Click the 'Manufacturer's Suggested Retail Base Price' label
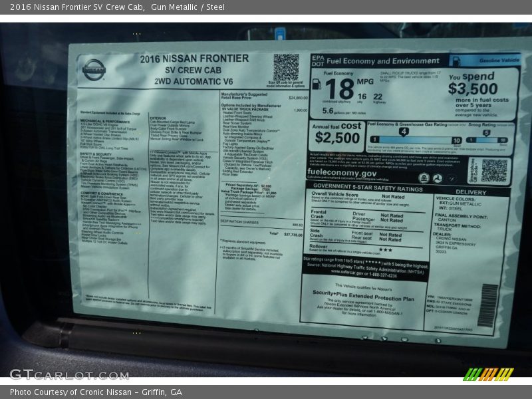 click(244, 96)
